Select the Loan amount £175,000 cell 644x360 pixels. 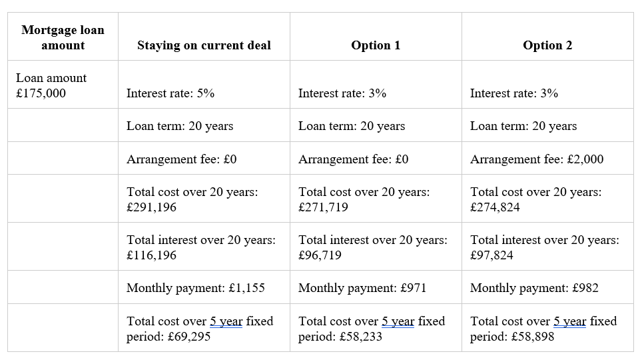coord(63,85)
